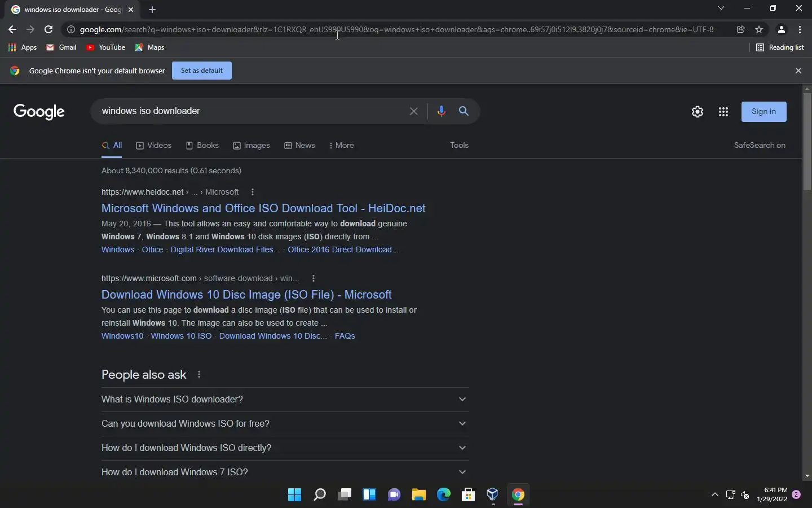Expand How do I download Windows 7 ISO

point(285,472)
